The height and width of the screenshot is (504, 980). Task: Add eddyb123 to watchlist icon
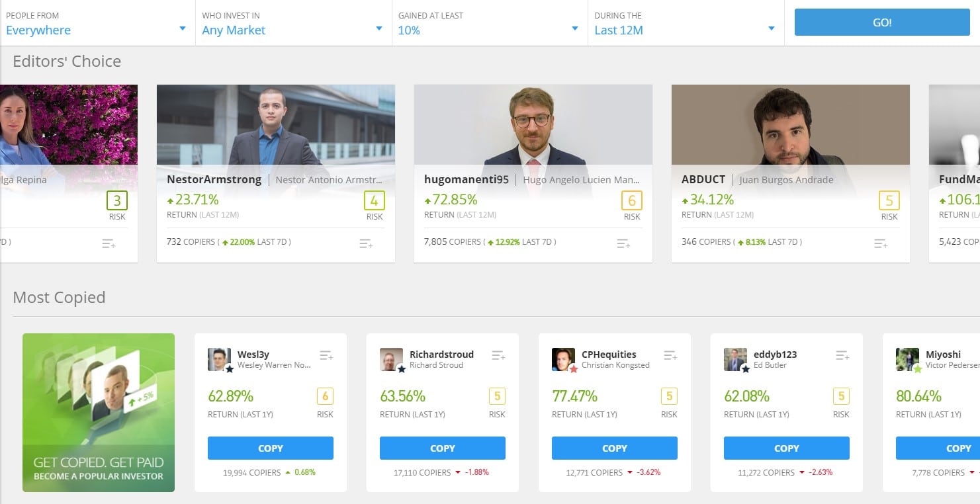pos(842,356)
